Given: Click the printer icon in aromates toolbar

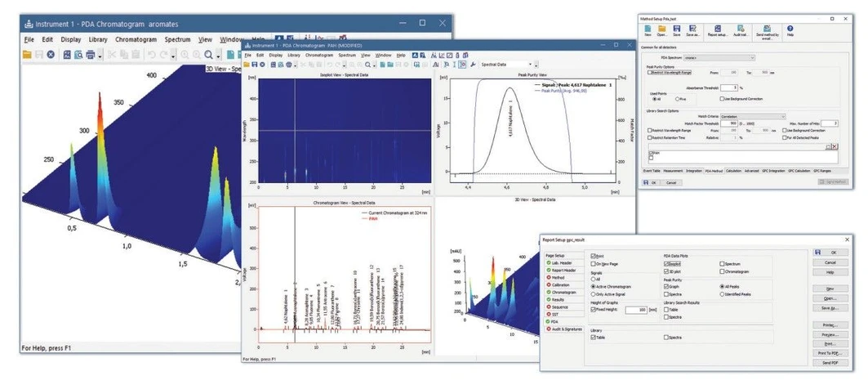Looking at the screenshot, I should [x=90, y=55].
